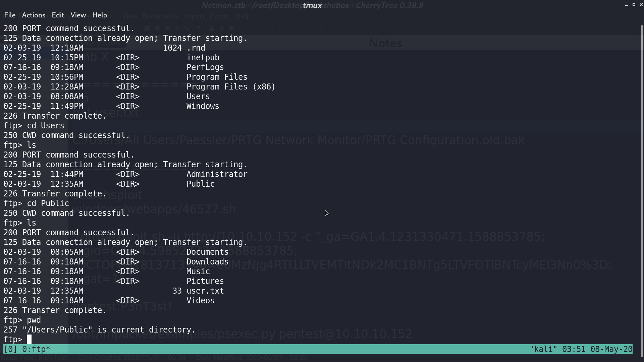Click the Program Files (x86) entry
Image resolution: width=644 pixels, height=362 pixels.
click(231, 87)
